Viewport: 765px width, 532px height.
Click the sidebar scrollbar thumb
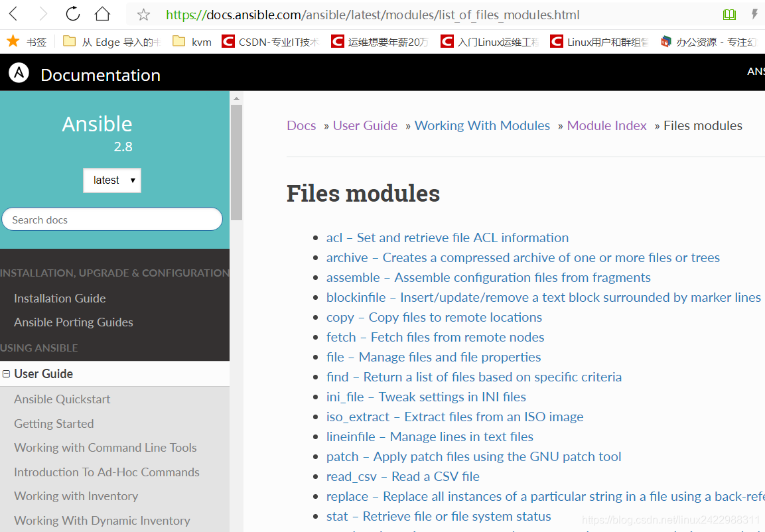click(x=236, y=162)
